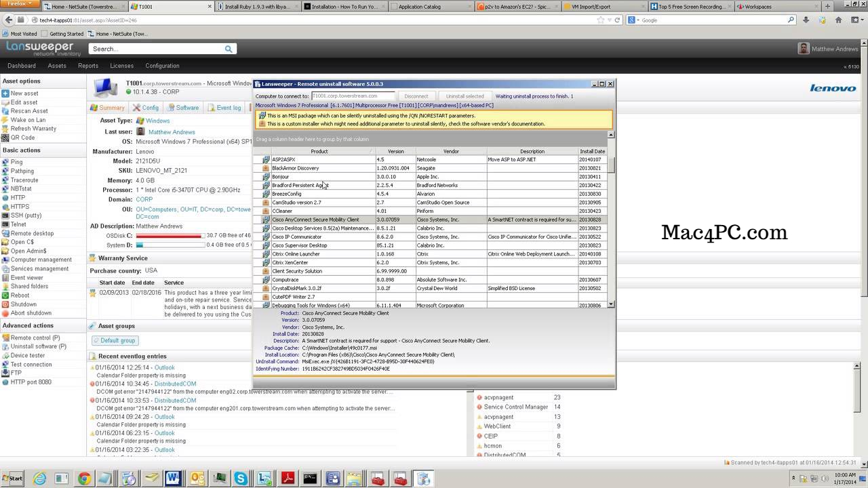Click the OSDisk C: red usage bar
868x488 pixels.
tap(170, 235)
